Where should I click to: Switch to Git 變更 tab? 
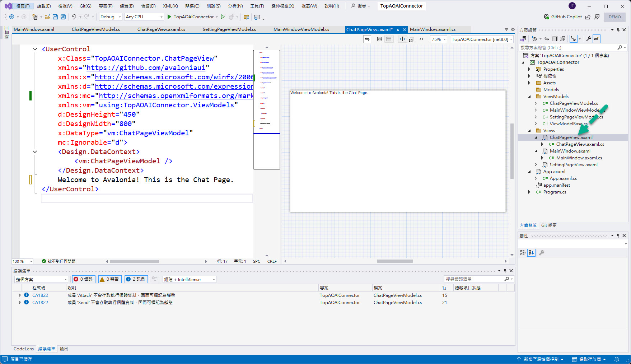click(549, 225)
